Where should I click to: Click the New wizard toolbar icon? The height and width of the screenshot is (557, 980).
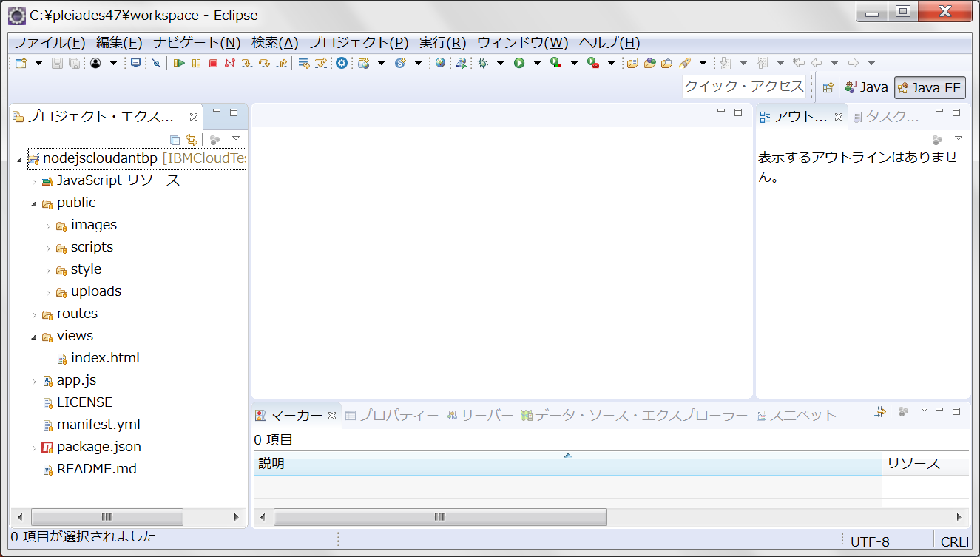click(x=21, y=63)
